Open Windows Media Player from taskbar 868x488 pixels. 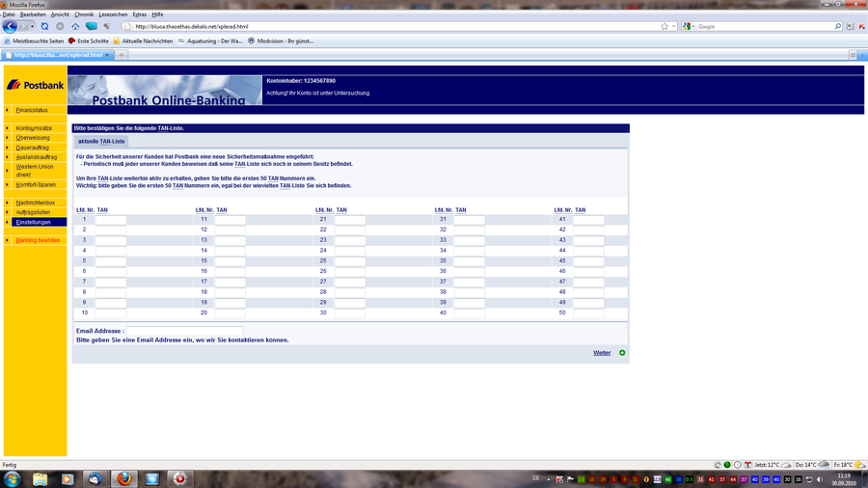click(x=67, y=478)
